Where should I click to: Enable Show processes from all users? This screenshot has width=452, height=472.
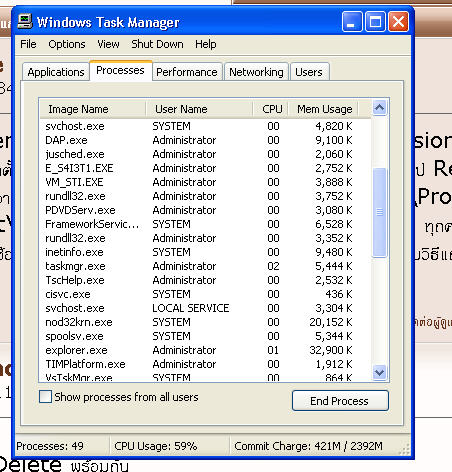[45, 397]
